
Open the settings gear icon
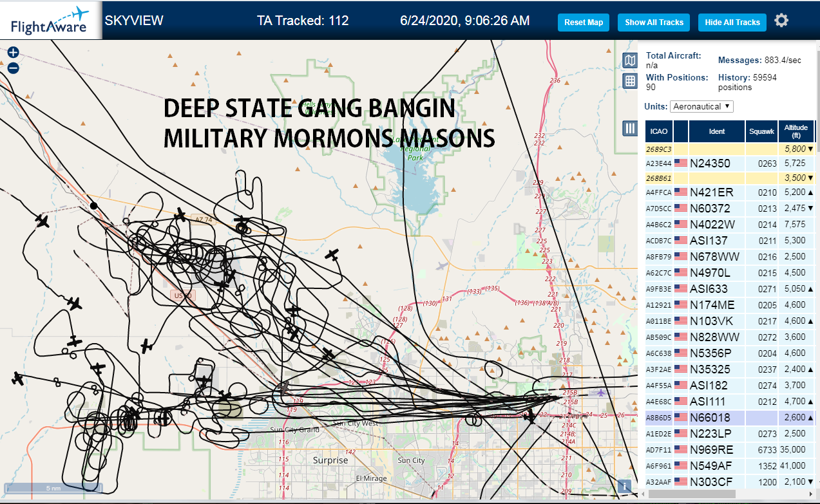[x=781, y=21]
